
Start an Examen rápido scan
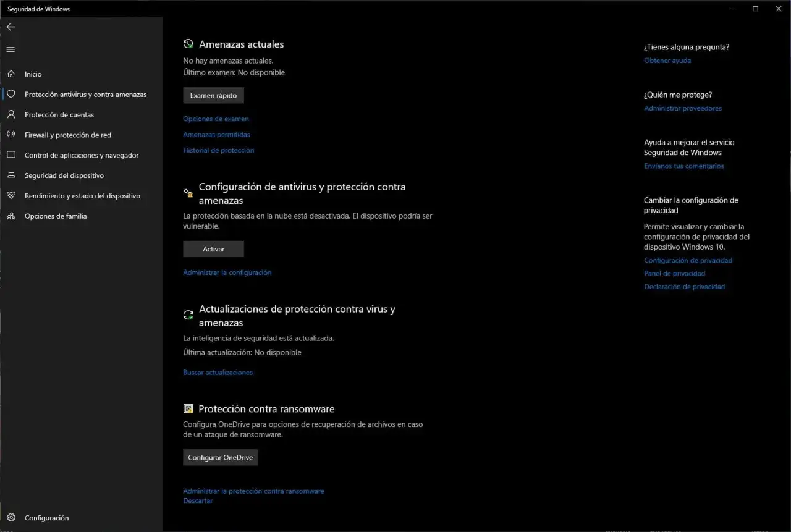click(x=214, y=95)
